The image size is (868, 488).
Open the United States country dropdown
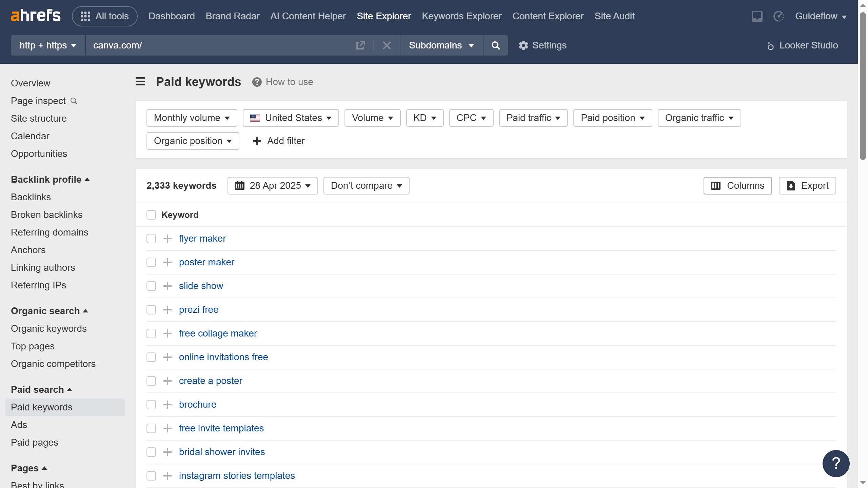pos(291,118)
